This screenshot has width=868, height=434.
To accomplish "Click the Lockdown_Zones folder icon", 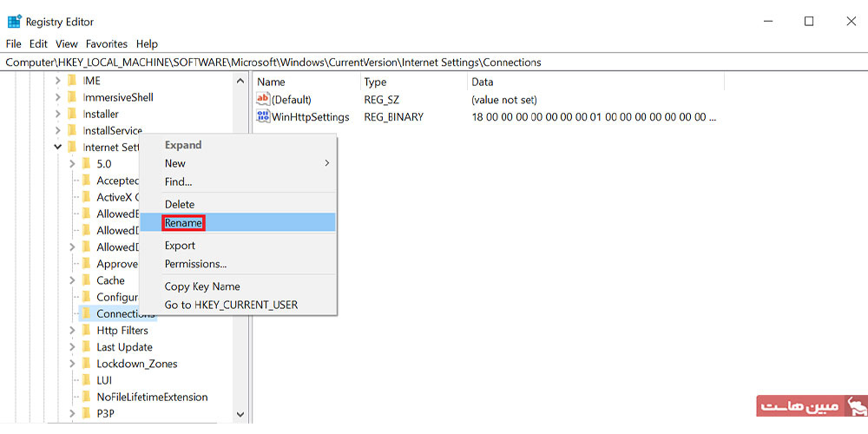I will coord(85,364).
